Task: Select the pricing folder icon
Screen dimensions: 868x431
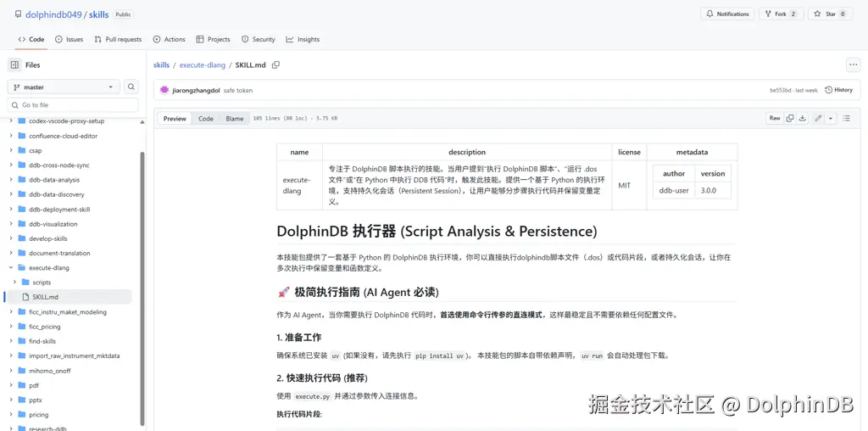Action: 22,414
